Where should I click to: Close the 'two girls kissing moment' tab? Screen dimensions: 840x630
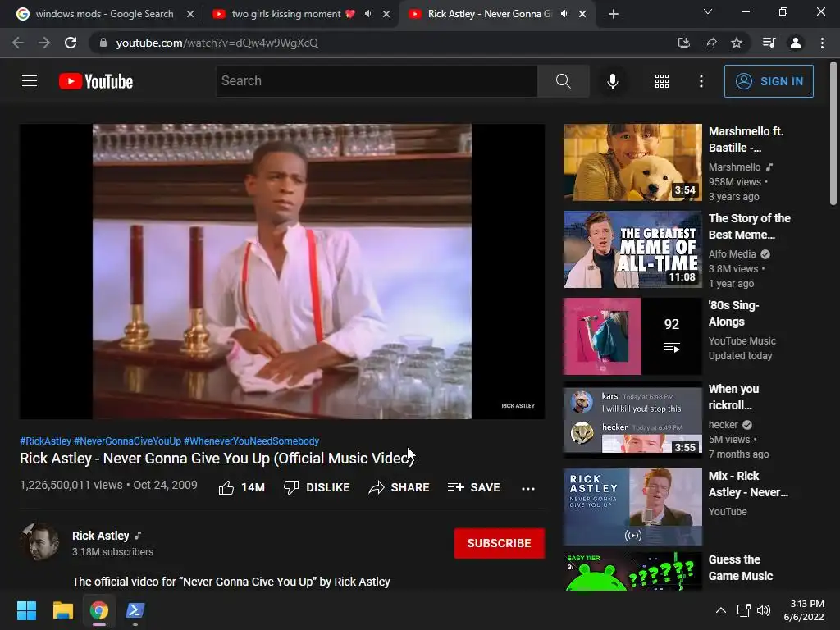point(386,14)
